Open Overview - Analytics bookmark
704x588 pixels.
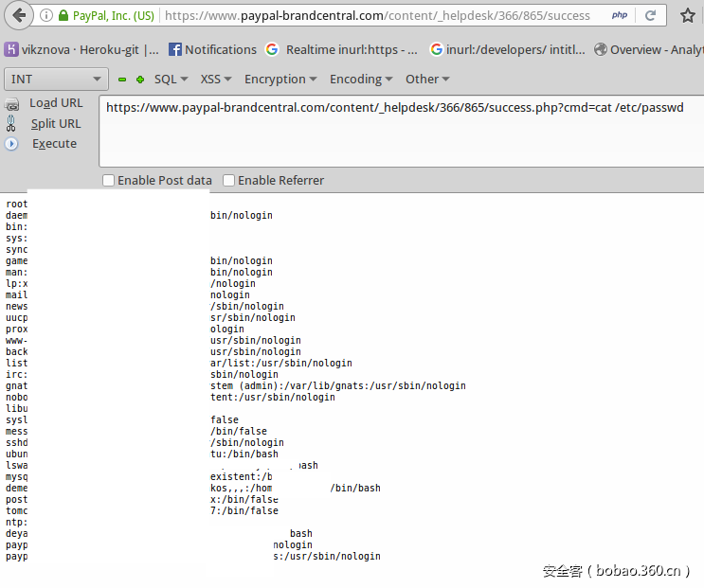click(649, 49)
